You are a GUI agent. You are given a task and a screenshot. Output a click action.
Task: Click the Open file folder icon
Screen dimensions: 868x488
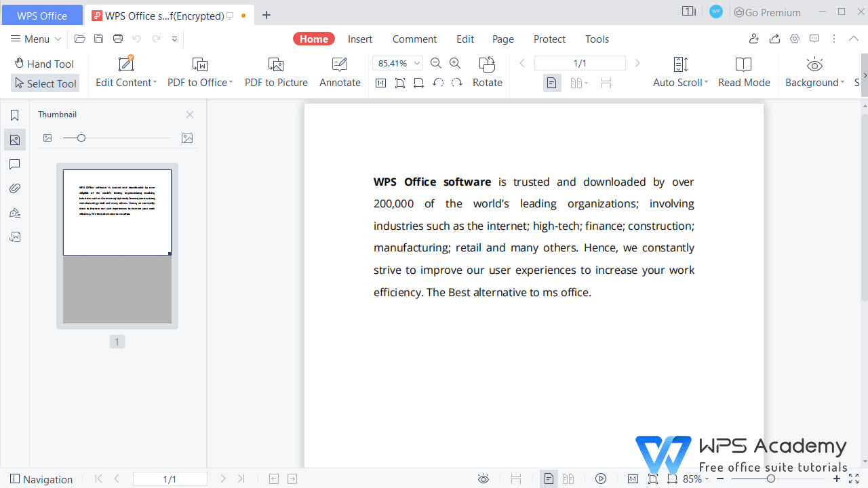[80, 39]
